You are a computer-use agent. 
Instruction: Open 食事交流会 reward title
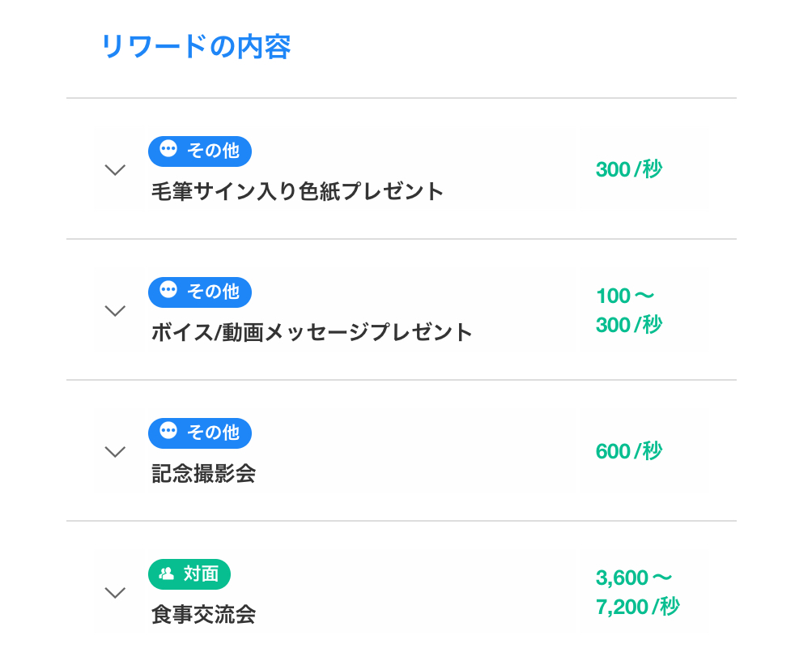pos(203,614)
